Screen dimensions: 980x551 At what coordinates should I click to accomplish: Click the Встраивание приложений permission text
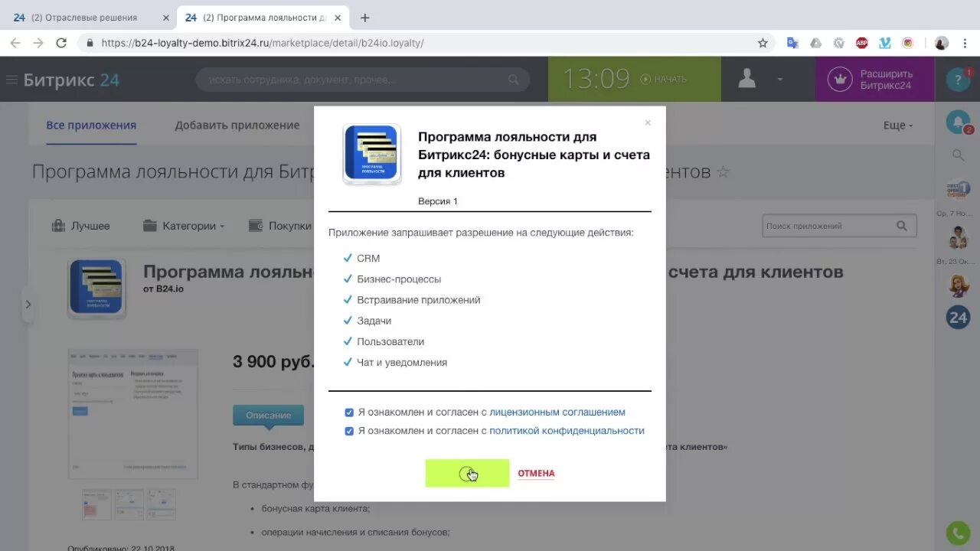coord(419,300)
